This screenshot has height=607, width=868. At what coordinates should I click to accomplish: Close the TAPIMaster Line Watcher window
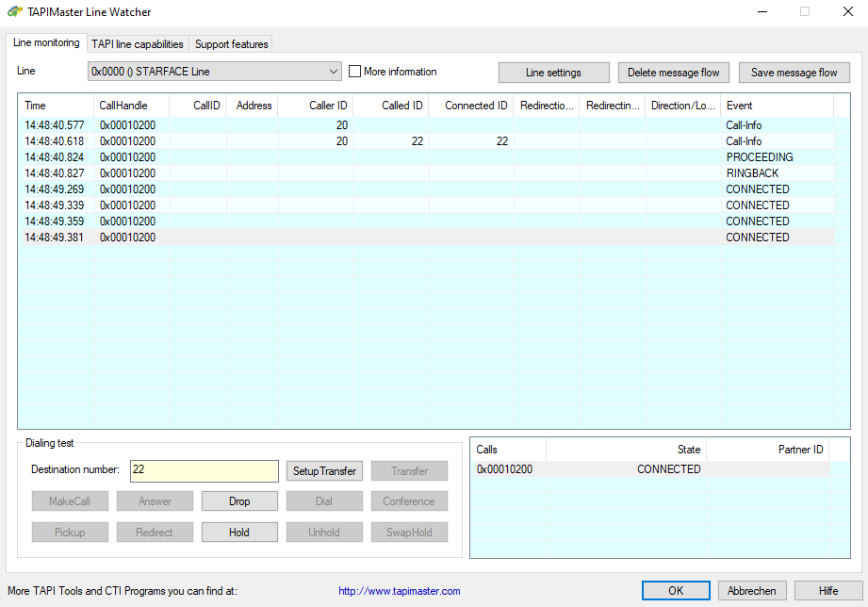click(847, 11)
